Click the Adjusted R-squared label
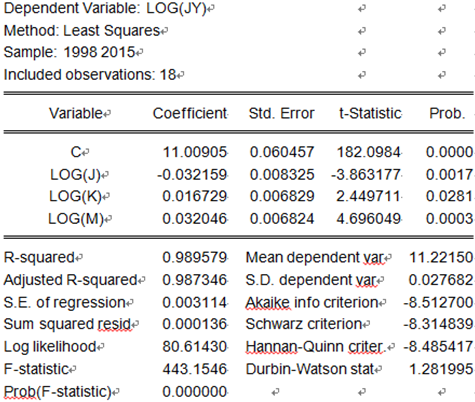Screen dimensions: 475x402 pyautogui.click(x=70, y=280)
